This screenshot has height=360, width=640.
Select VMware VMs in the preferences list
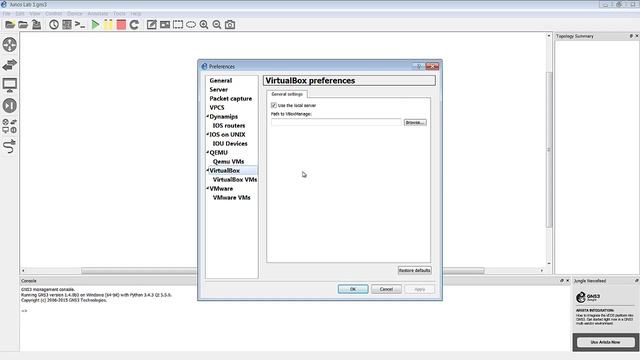tap(231, 197)
